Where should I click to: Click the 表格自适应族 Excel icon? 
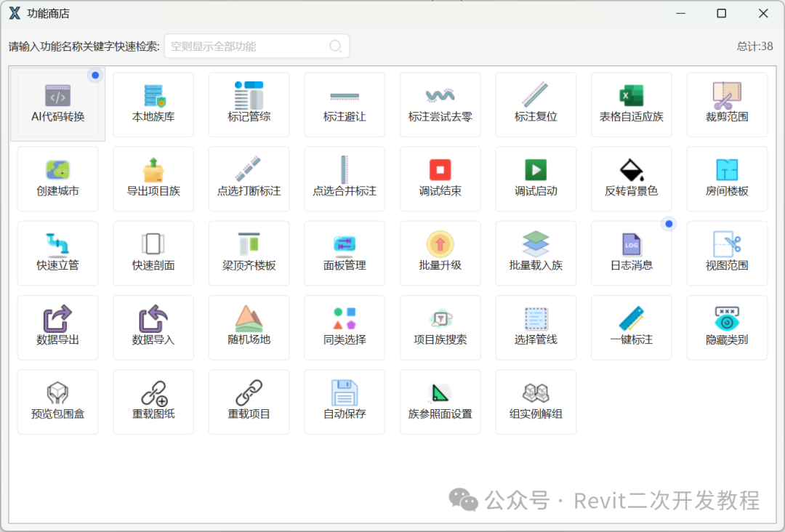632,95
